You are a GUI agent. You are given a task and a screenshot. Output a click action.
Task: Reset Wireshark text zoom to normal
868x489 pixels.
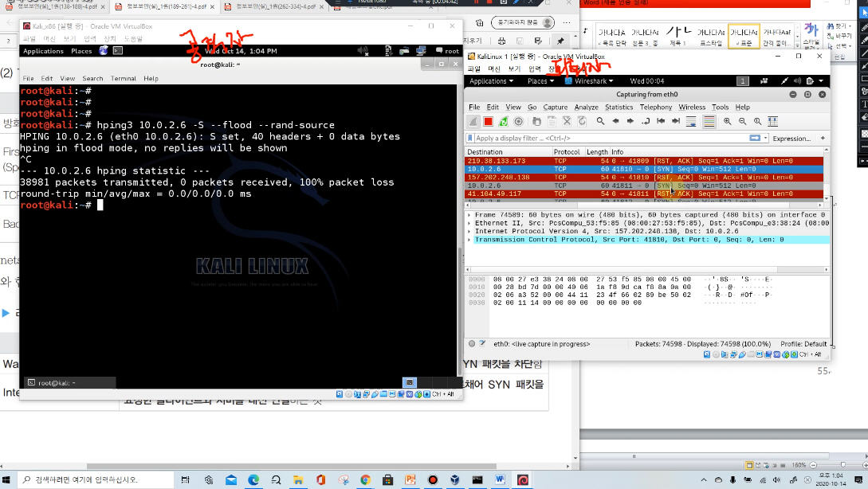point(757,122)
